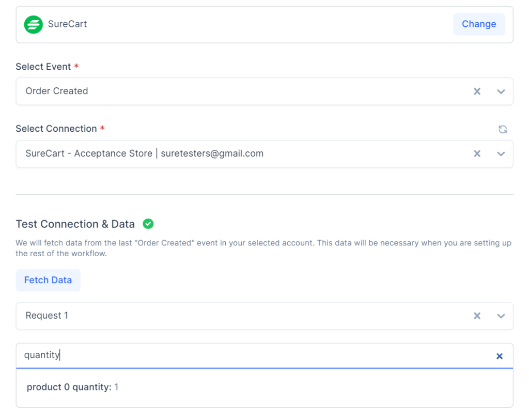
Task: Refresh the connection list
Action: [503, 129]
